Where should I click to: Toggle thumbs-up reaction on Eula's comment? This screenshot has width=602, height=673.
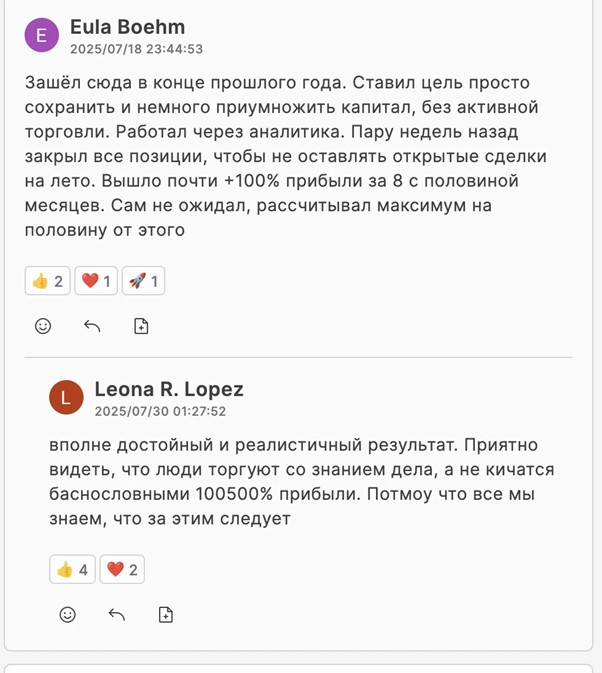47,281
